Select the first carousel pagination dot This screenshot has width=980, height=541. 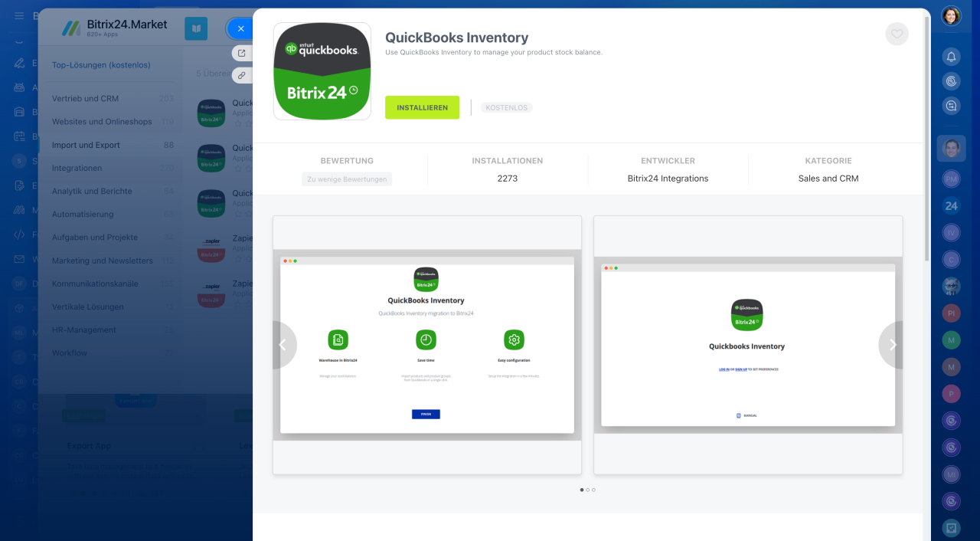coord(582,490)
